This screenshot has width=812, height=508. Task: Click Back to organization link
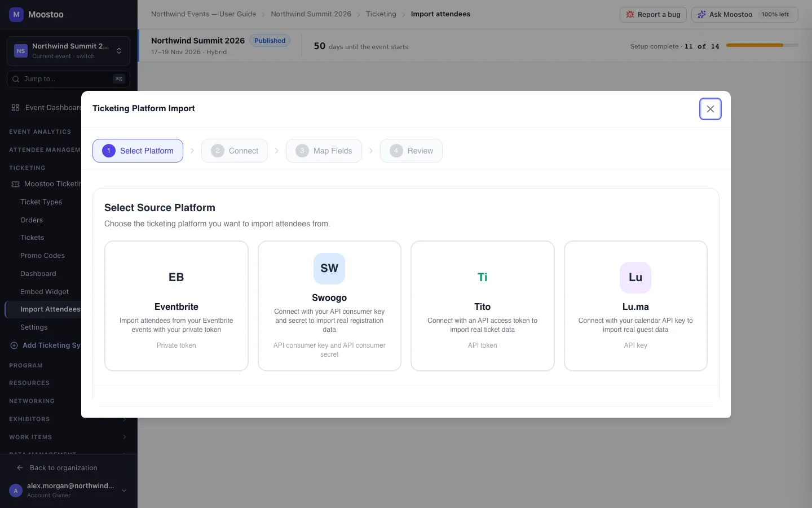tap(63, 468)
